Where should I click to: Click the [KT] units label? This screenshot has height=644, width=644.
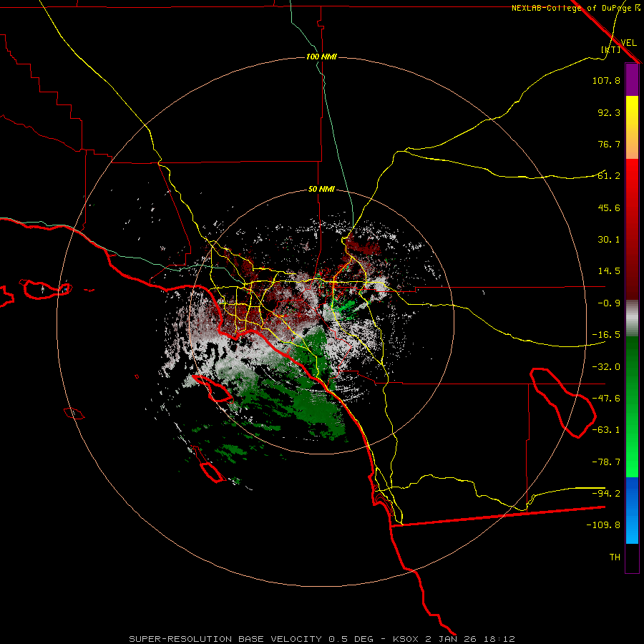(611, 49)
